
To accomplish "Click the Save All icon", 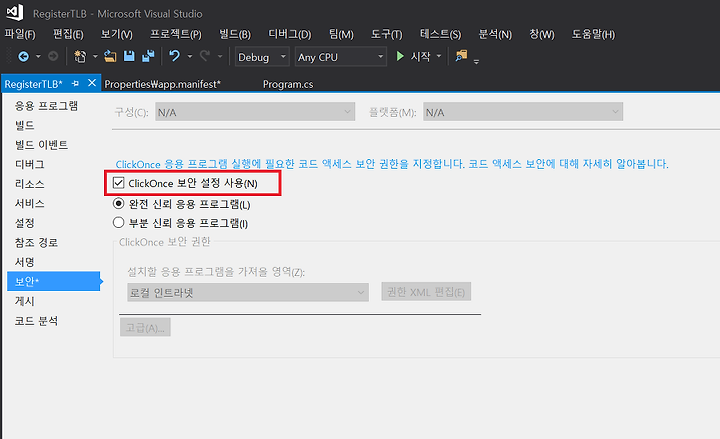I will 148,56.
